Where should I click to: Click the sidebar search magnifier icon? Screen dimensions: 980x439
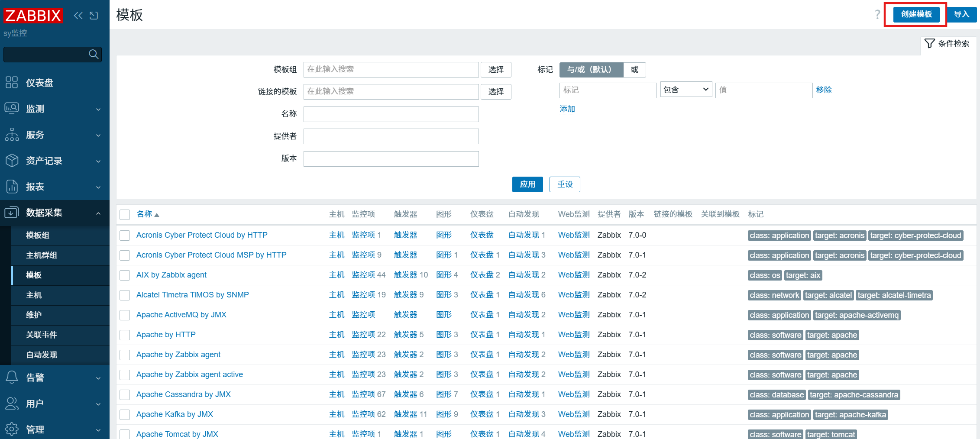tap(94, 54)
